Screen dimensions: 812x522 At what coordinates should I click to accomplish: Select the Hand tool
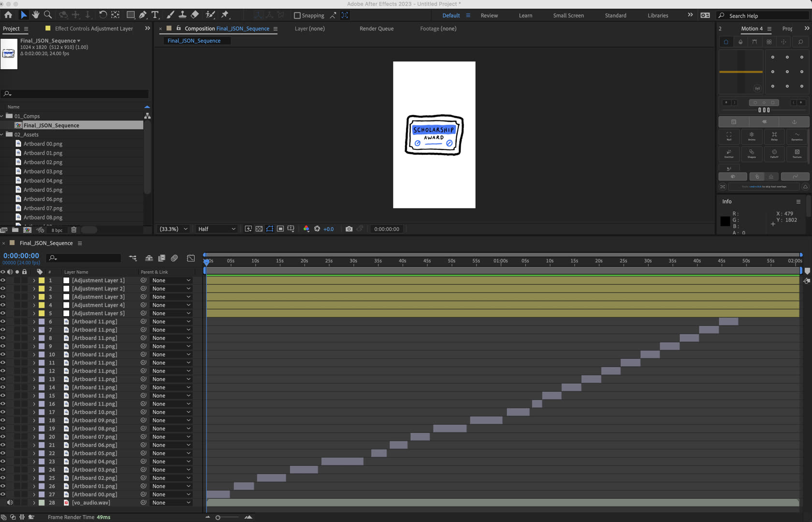click(35, 15)
